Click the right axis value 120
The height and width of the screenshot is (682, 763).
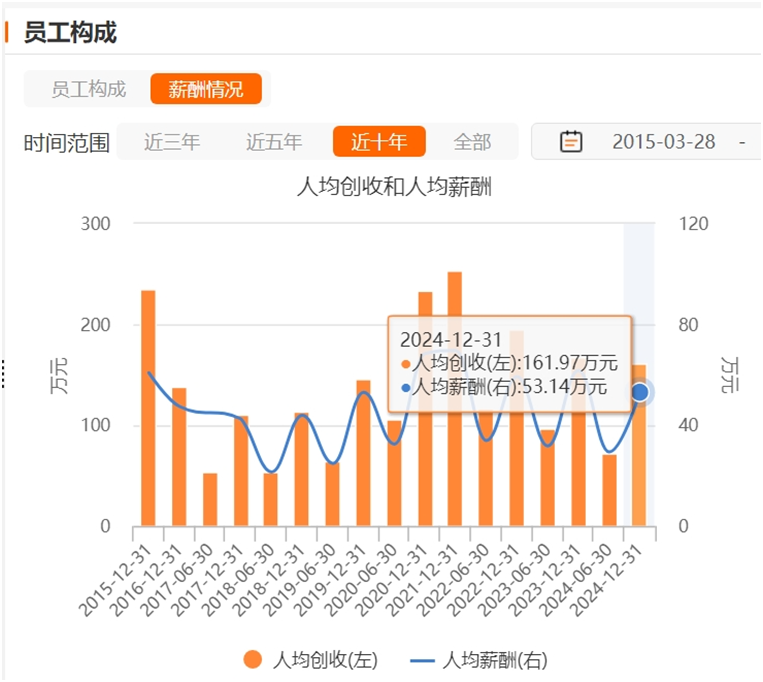point(693,224)
